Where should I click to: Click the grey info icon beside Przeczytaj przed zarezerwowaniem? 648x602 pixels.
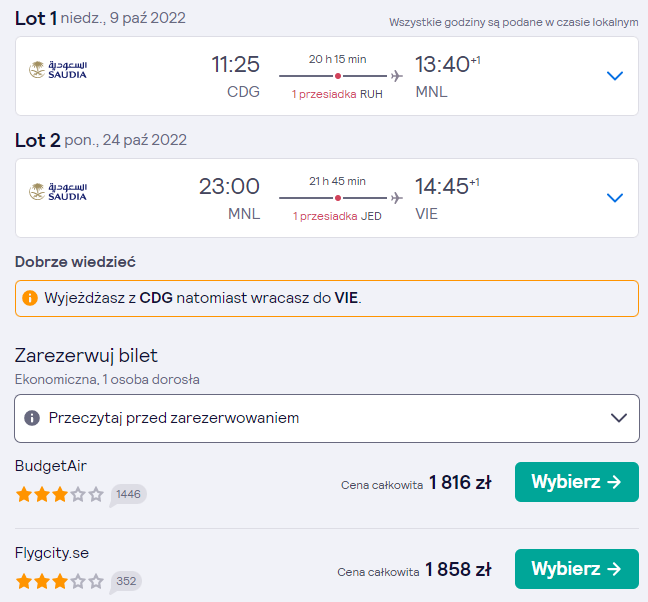pos(32,418)
